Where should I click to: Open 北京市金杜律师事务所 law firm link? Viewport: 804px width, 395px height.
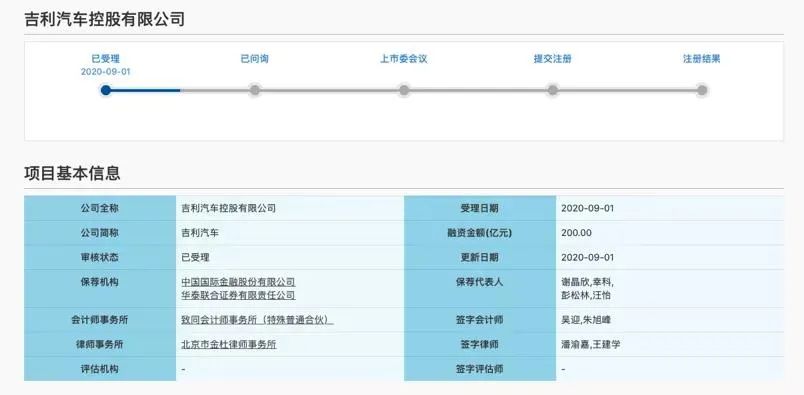[229, 345]
